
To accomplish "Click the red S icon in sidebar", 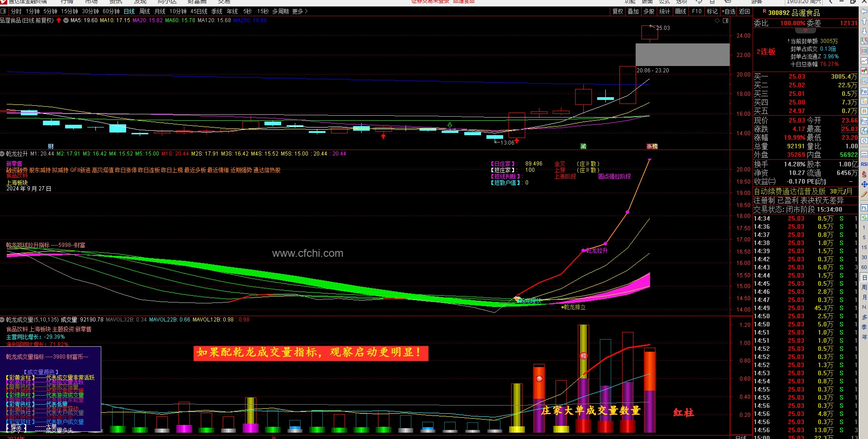I will 864,174.
